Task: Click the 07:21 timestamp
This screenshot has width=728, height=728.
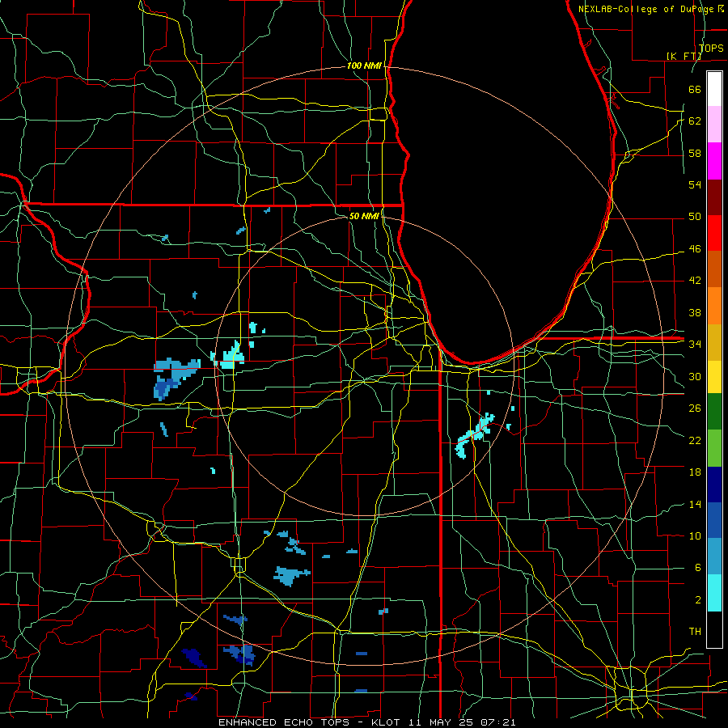Action: point(498,722)
